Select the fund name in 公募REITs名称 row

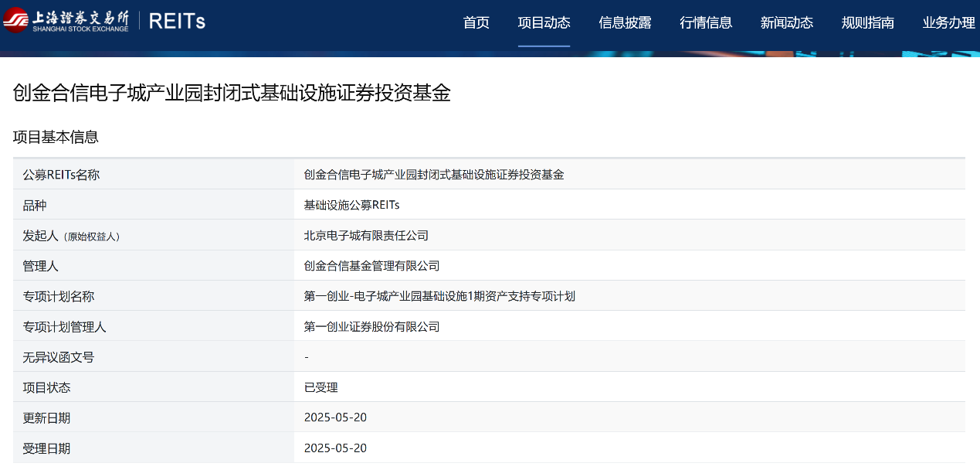434,175
